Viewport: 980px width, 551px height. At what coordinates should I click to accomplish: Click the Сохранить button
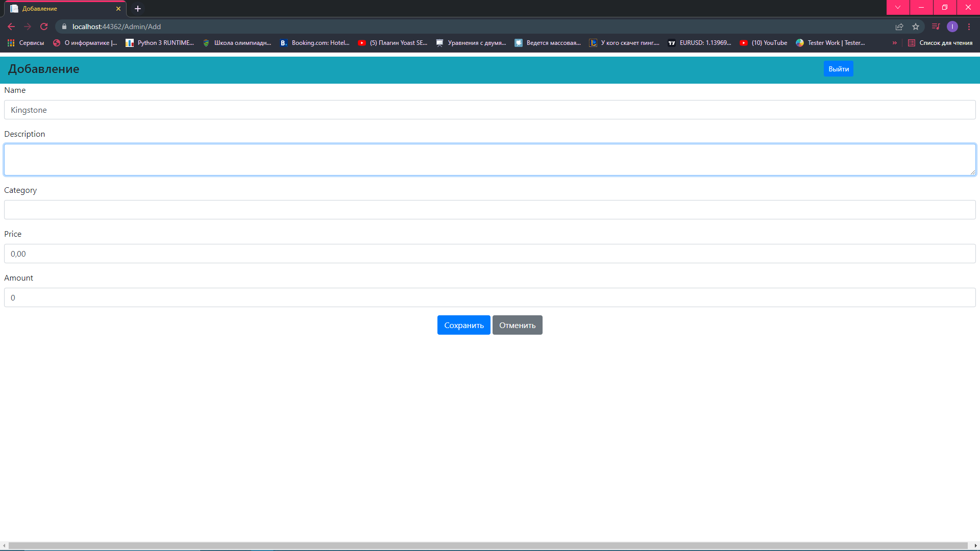pyautogui.click(x=463, y=325)
